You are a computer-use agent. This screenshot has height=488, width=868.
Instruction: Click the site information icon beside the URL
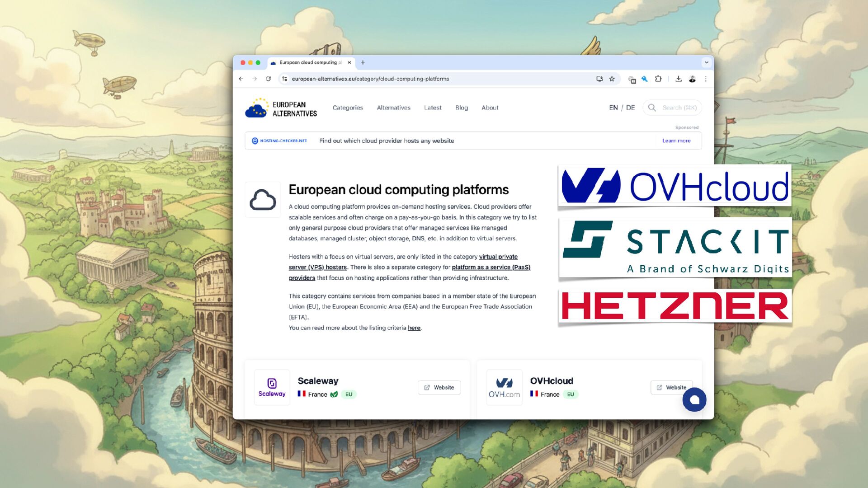click(284, 79)
